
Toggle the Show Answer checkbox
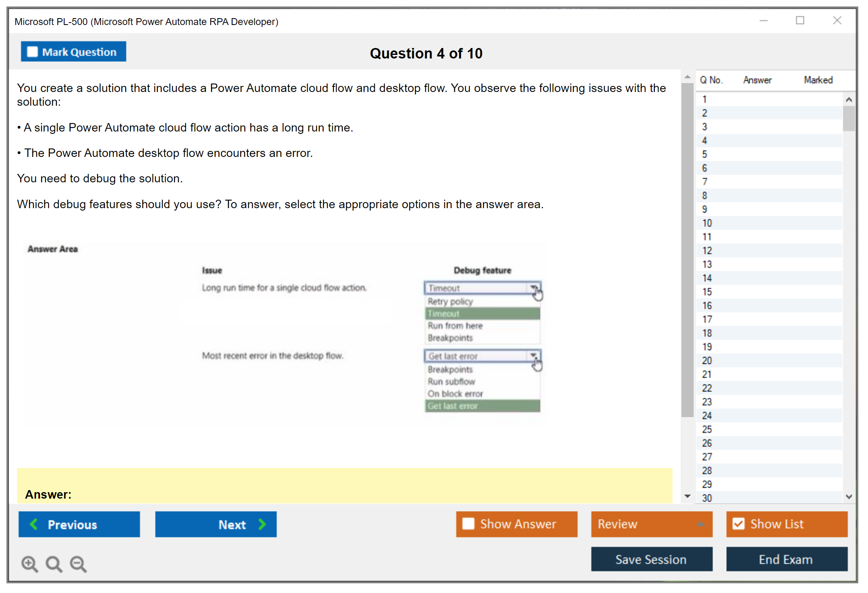[468, 524]
